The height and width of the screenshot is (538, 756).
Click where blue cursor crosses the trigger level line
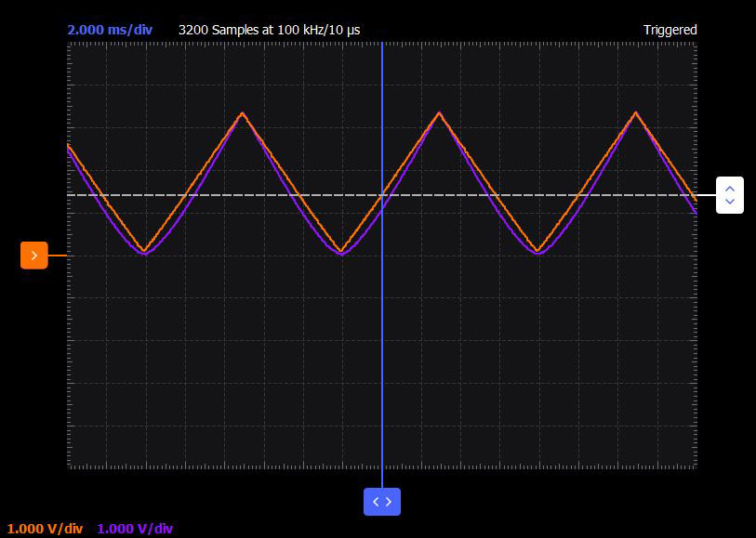click(382, 195)
